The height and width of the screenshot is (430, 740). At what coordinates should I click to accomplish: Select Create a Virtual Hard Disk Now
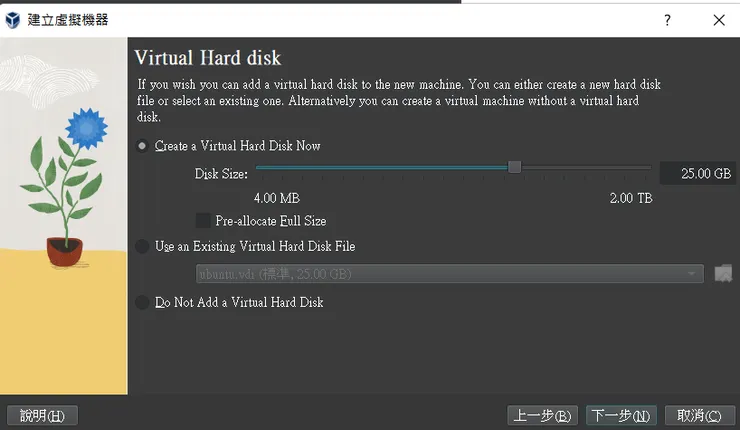pyautogui.click(x=142, y=146)
